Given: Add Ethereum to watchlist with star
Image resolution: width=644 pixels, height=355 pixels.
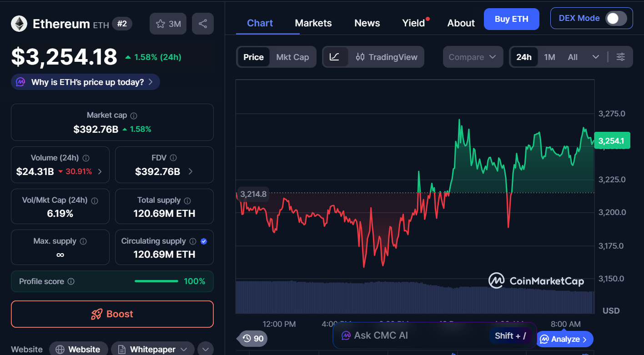Looking at the screenshot, I should click(x=168, y=24).
